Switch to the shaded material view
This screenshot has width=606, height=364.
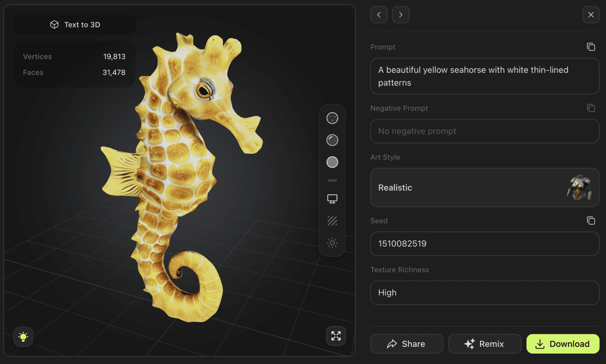[332, 140]
